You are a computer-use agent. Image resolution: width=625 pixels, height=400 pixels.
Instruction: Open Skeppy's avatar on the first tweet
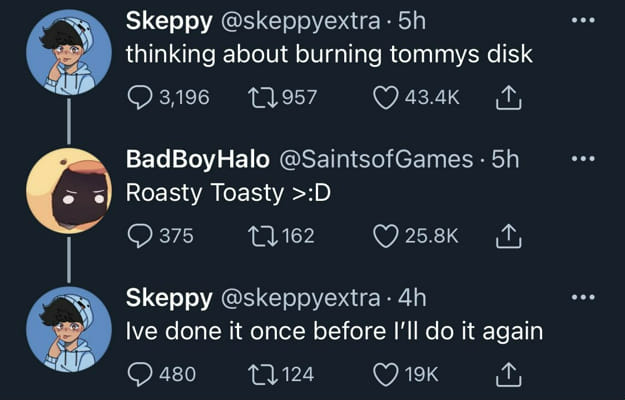[68, 52]
